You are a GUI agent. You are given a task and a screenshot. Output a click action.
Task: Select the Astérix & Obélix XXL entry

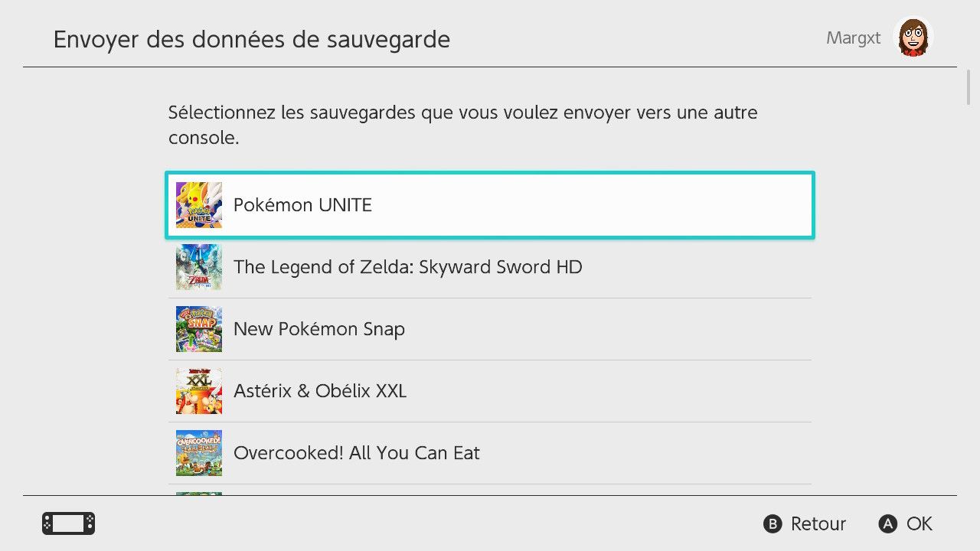[490, 391]
